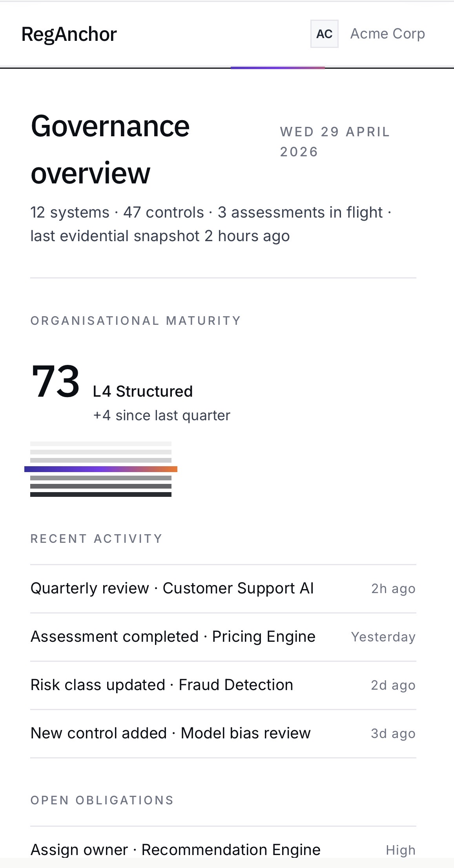This screenshot has width=454, height=868.
Task: Click the RegAnchor logo
Action: (69, 34)
